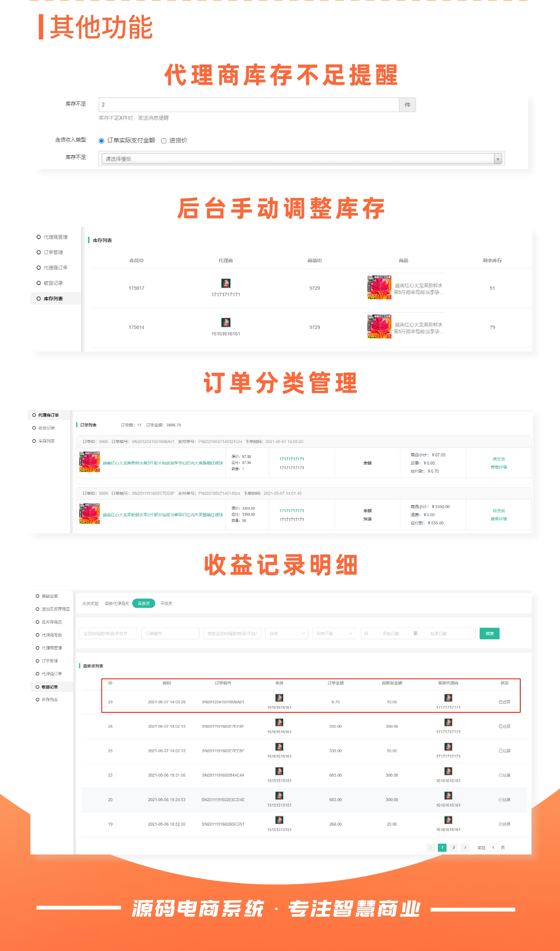This screenshot has width=560, height=951.
Task: Open the dragon fruit product link in order 6900
Action: [163, 463]
